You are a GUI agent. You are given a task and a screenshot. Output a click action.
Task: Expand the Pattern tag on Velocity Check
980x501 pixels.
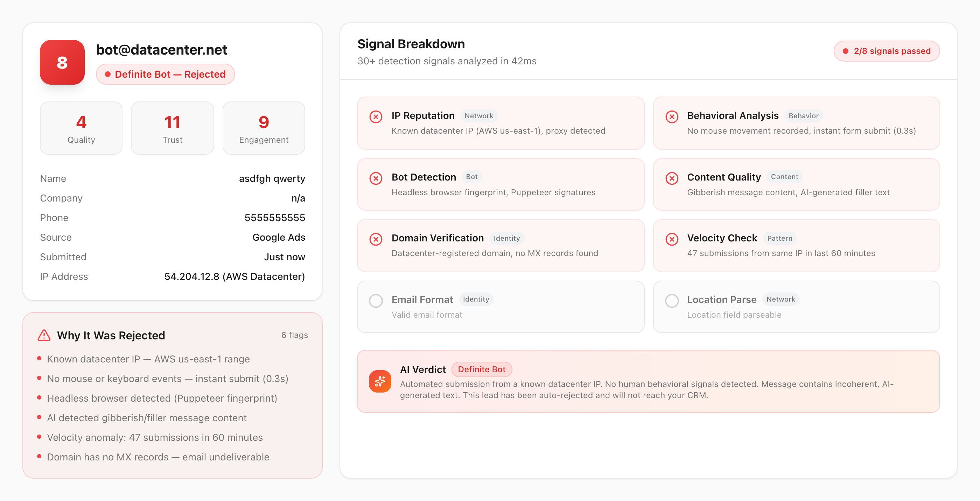coord(779,238)
